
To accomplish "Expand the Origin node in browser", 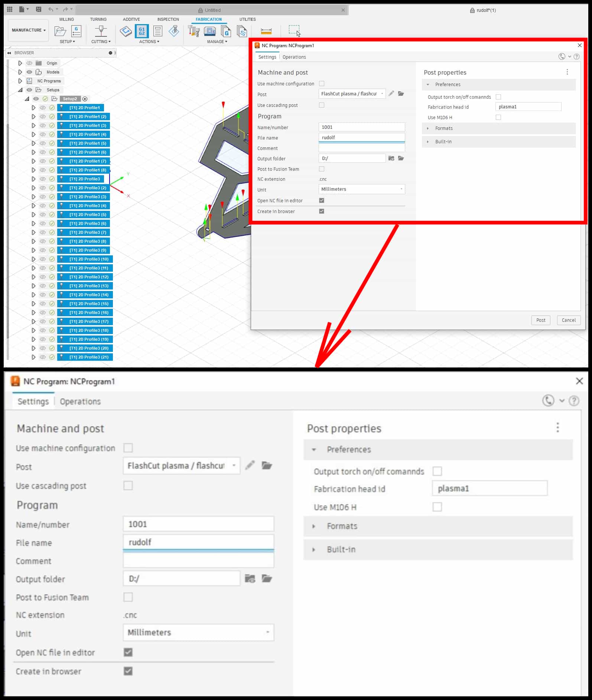I will (20, 63).
